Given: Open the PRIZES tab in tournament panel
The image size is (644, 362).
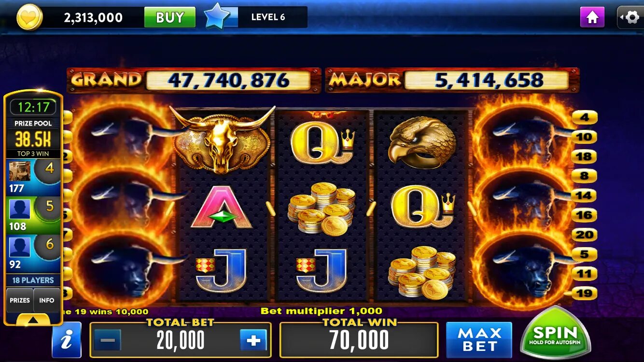Looking at the screenshot, I should (x=20, y=300).
